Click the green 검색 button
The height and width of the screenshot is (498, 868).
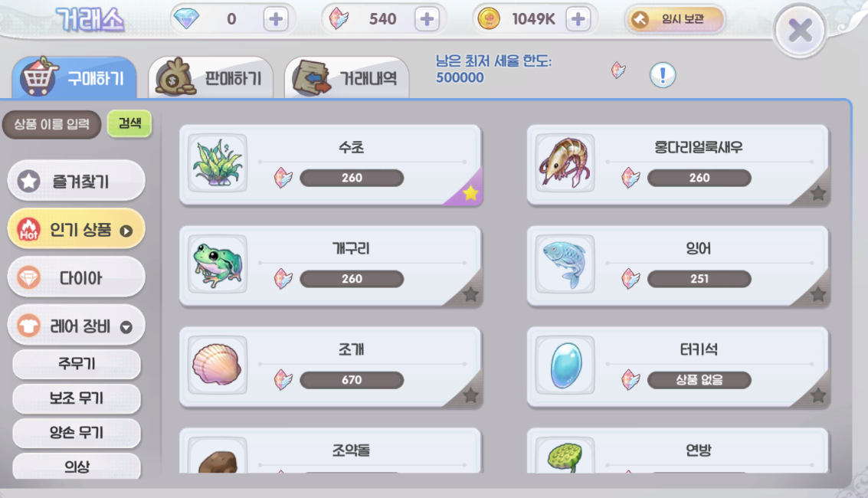tap(129, 123)
